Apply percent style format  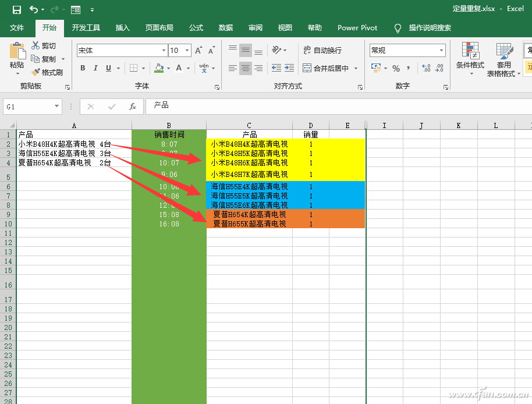click(396, 68)
